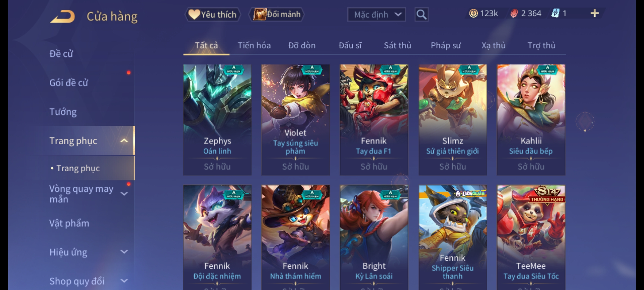This screenshot has width=644, height=290.
Task: Tap the red ruby 2 364 icon
Action: pyautogui.click(x=514, y=13)
